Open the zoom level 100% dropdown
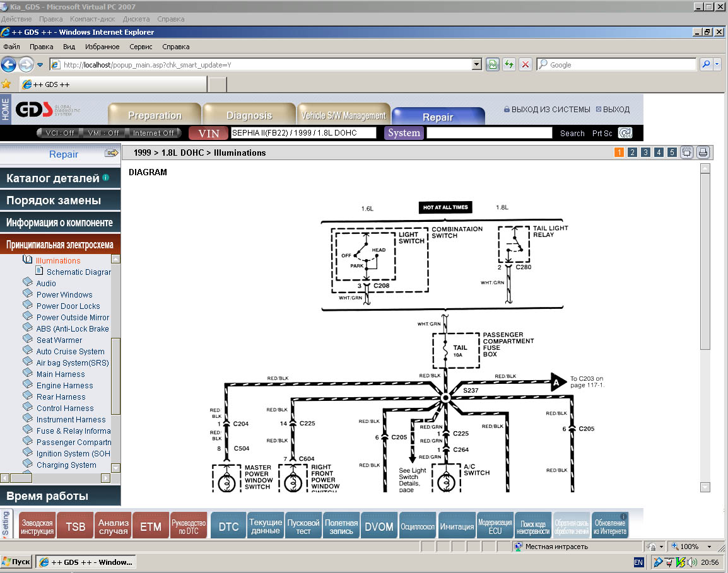This screenshot has width=728, height=573. tap(710, 547)
